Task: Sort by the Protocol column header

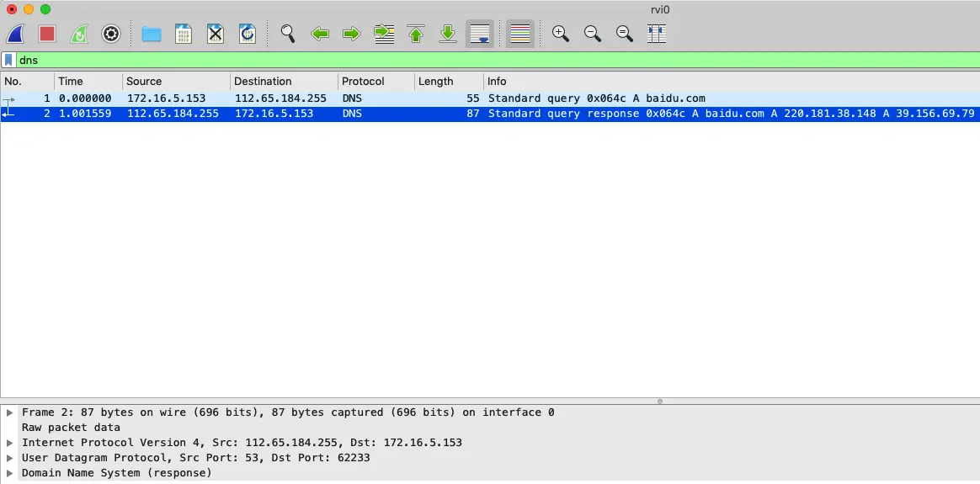Action: 376,81
